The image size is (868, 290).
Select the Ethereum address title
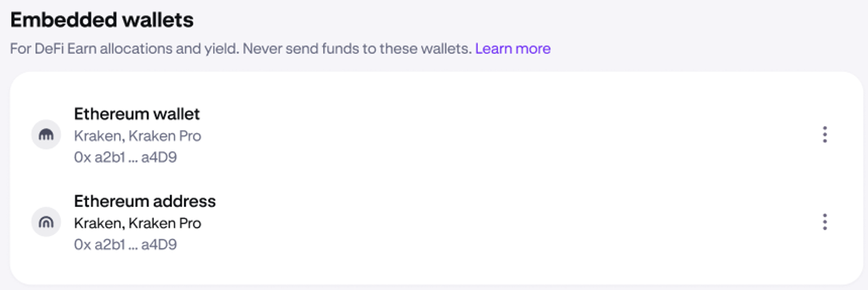145,201
